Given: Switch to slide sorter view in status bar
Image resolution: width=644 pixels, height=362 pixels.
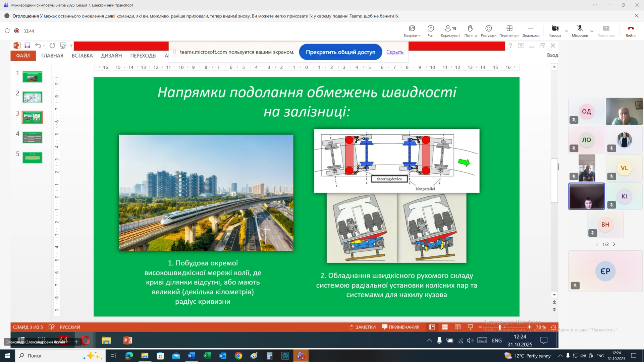Looking at the screenshot, I should [445, 327].
